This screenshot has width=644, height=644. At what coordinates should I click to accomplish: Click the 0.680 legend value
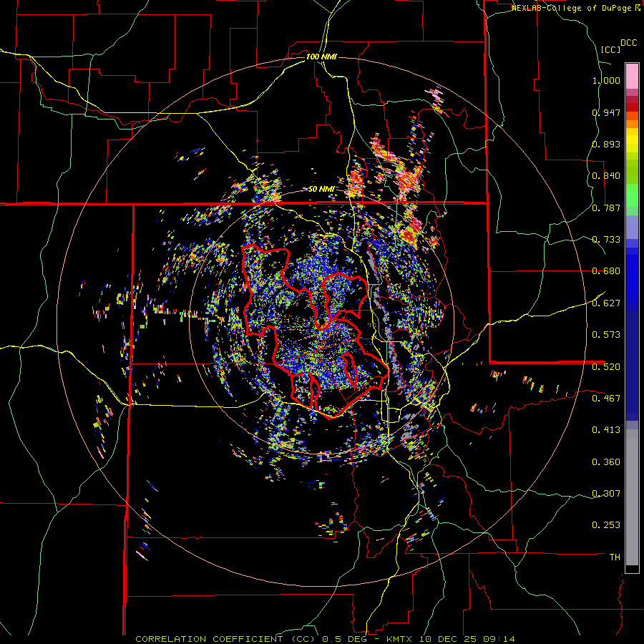[x=606, y=271]
